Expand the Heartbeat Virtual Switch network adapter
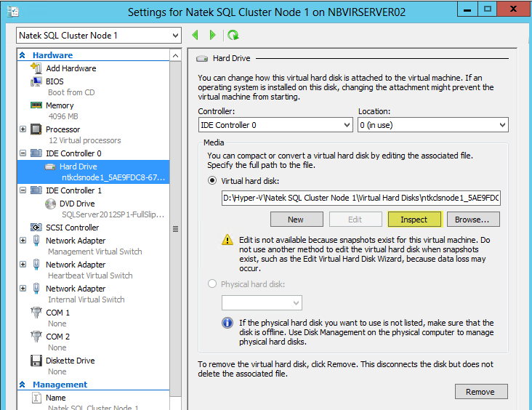532x410 pixels. [23, 264]
